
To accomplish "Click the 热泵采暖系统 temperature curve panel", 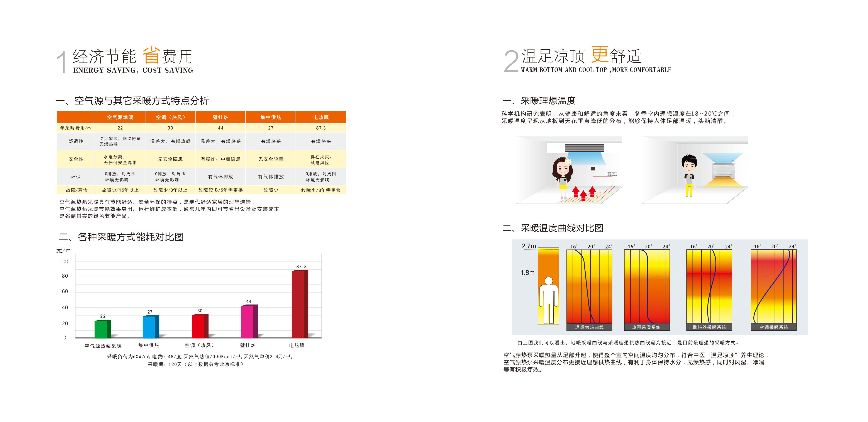I will tap(647, 286).
